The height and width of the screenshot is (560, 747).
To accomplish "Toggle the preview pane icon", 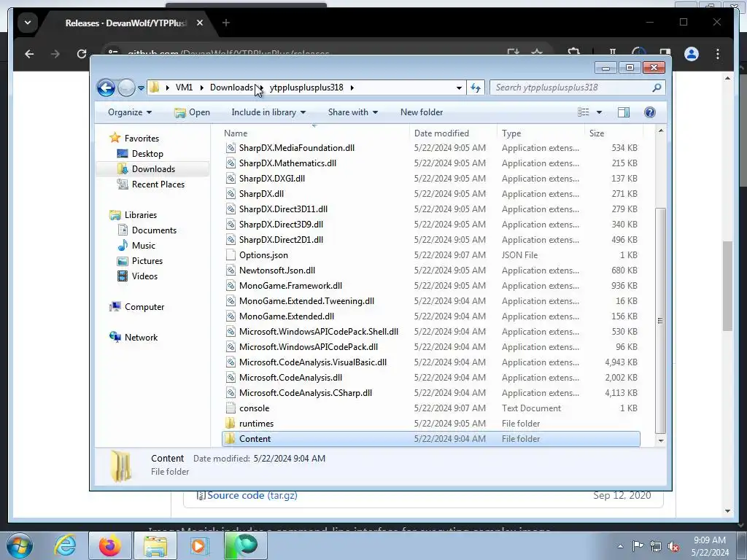I will tap(623, 112).
